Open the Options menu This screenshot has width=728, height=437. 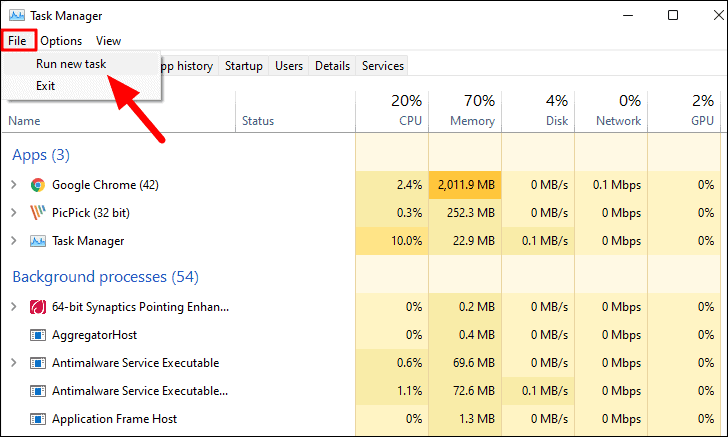click(61, 41)
